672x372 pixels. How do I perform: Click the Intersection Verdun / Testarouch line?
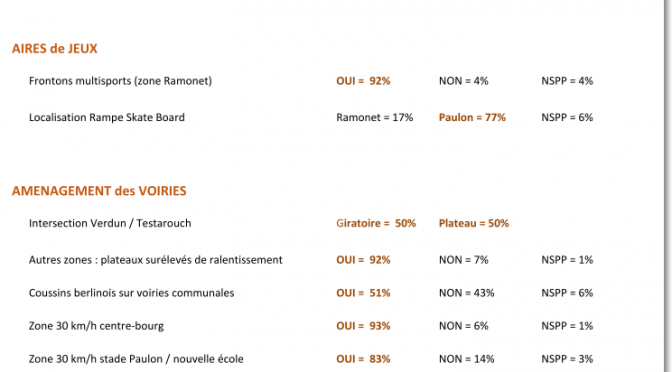pos(110,223)
